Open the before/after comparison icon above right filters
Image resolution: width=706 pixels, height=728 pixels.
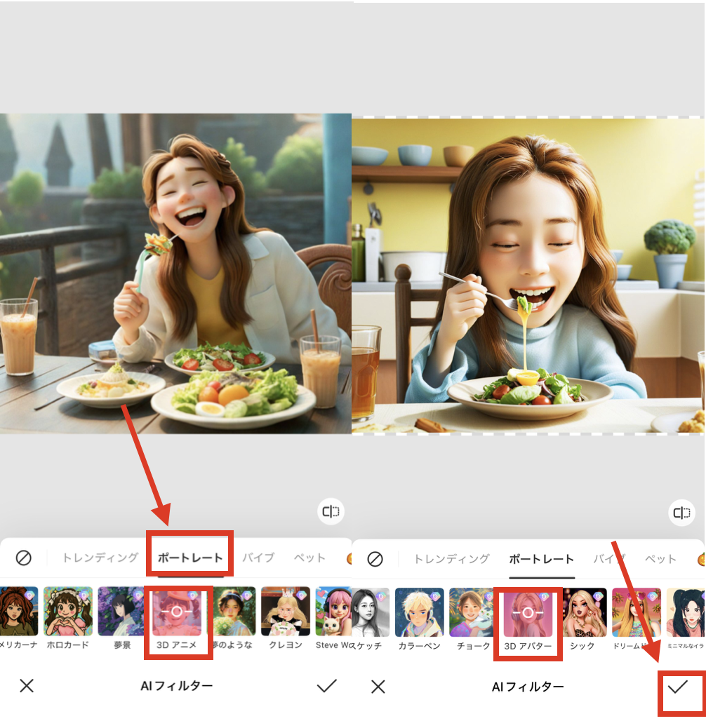coord(681,511)
